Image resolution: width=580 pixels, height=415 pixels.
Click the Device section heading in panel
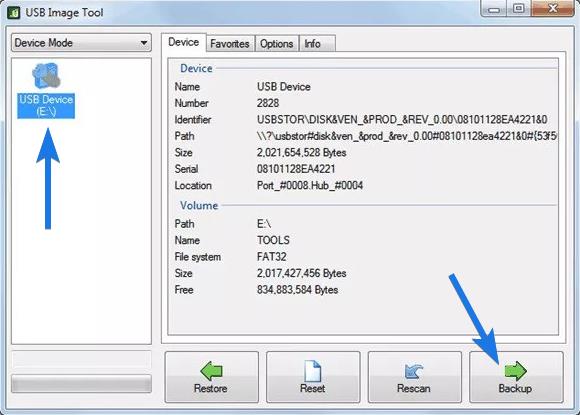(x=196, y=68)
